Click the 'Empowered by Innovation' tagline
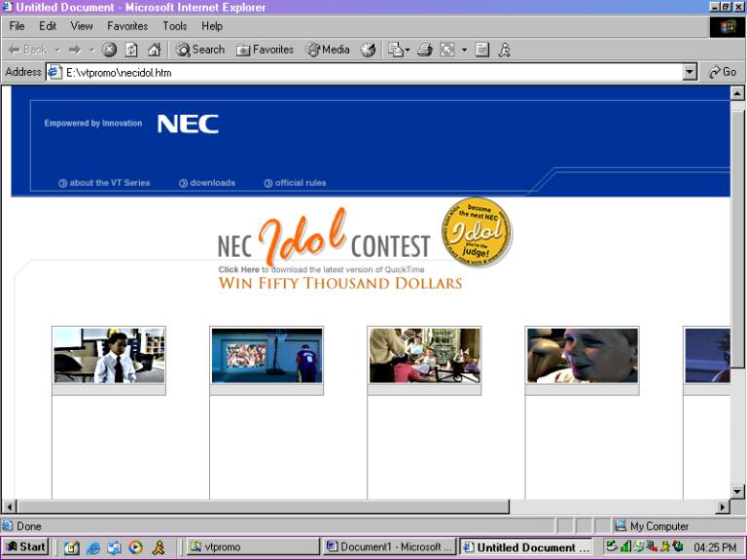The height and width of the screenshot is (560, 747). click(93, 122)
